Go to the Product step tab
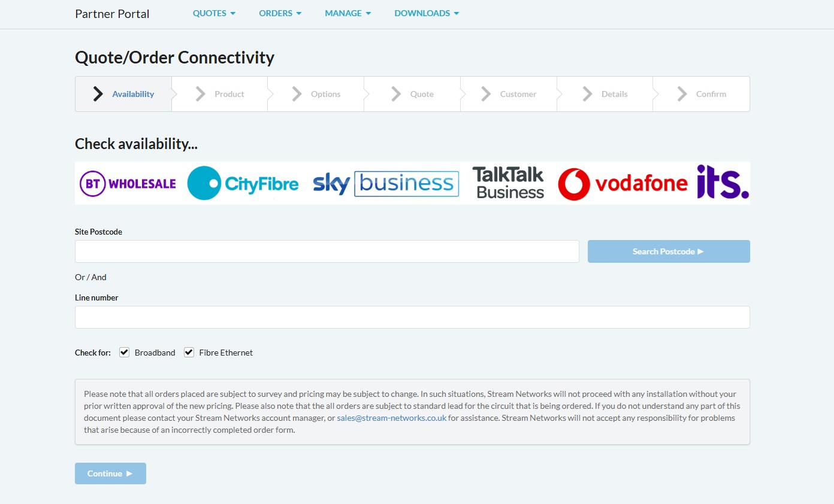 pyautogui.click(x=220, y=94)
